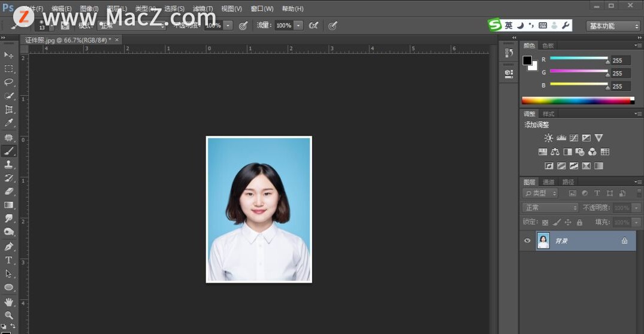Viewport: 644px width, 334px height.
Task: Toggle the Brush panel button
Action: click(65, 26)
